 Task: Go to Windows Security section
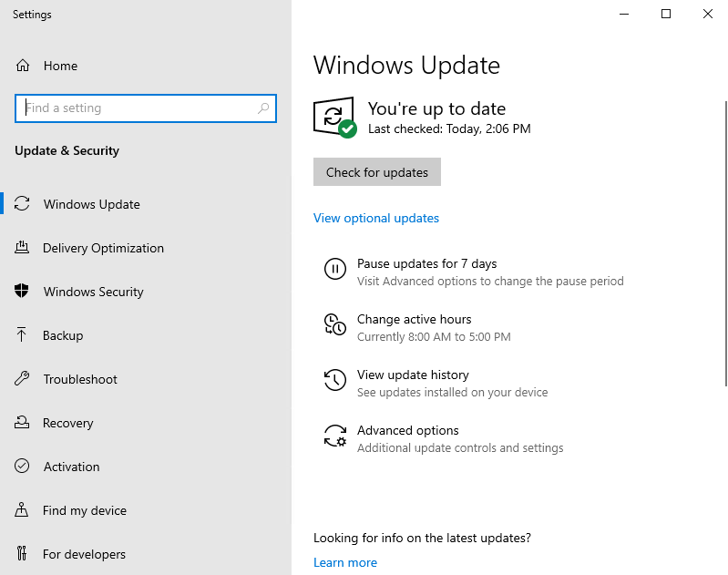pos(93,292)
